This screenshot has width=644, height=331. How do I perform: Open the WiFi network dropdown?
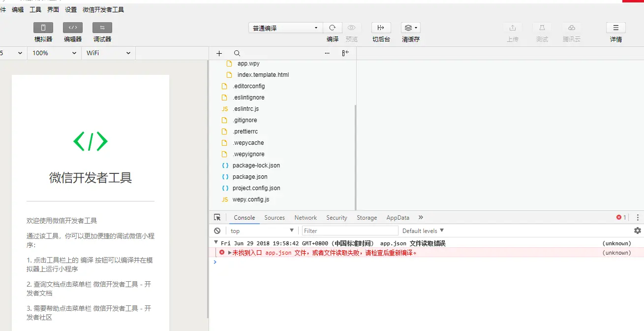tap(108, 53)
